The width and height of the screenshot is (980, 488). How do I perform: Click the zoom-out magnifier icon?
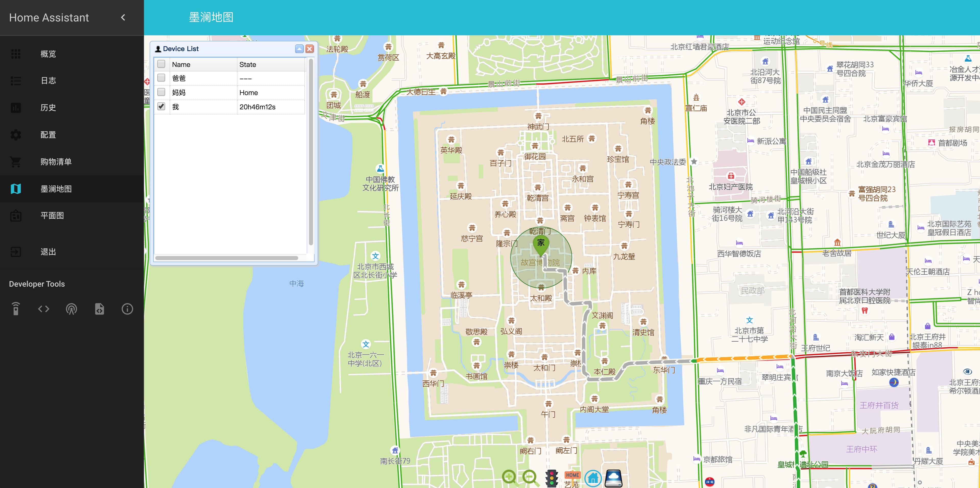pos(530,477)
